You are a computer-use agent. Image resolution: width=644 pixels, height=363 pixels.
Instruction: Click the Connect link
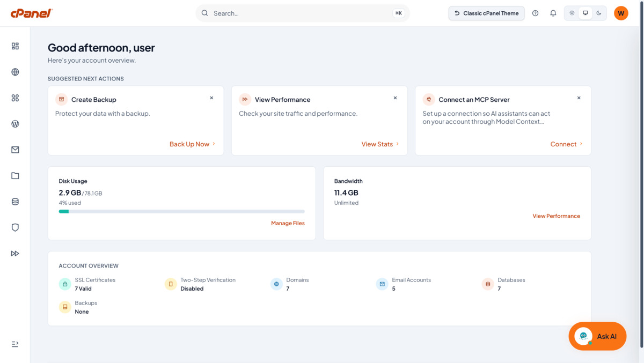click(566, 144)
